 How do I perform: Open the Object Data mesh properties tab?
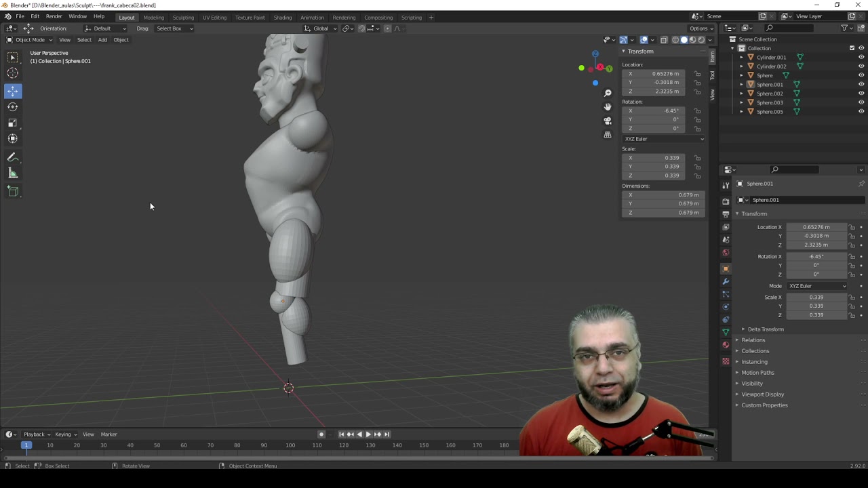click(x=726, y=332)
